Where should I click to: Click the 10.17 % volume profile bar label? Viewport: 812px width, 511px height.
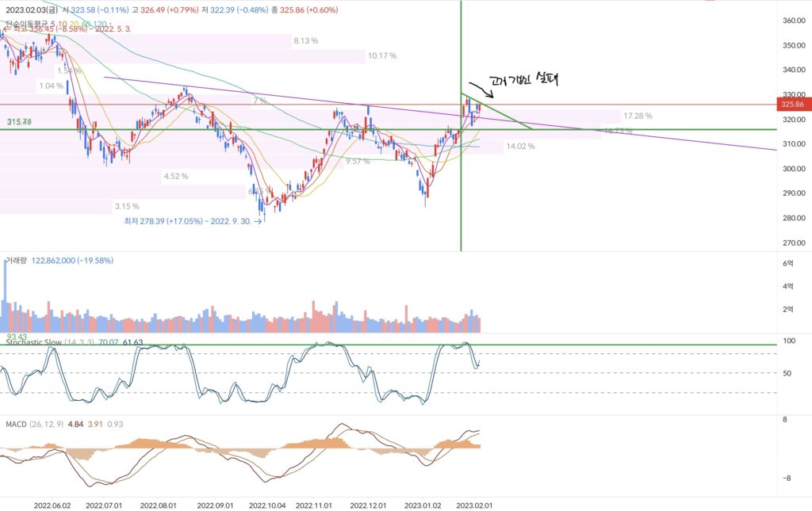381,56
